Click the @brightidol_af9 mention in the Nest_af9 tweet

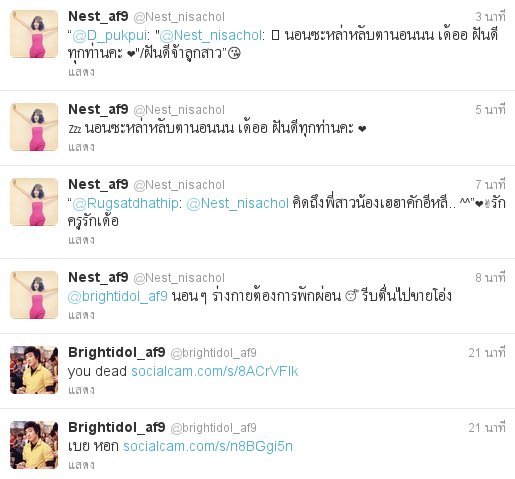point(117,296)
